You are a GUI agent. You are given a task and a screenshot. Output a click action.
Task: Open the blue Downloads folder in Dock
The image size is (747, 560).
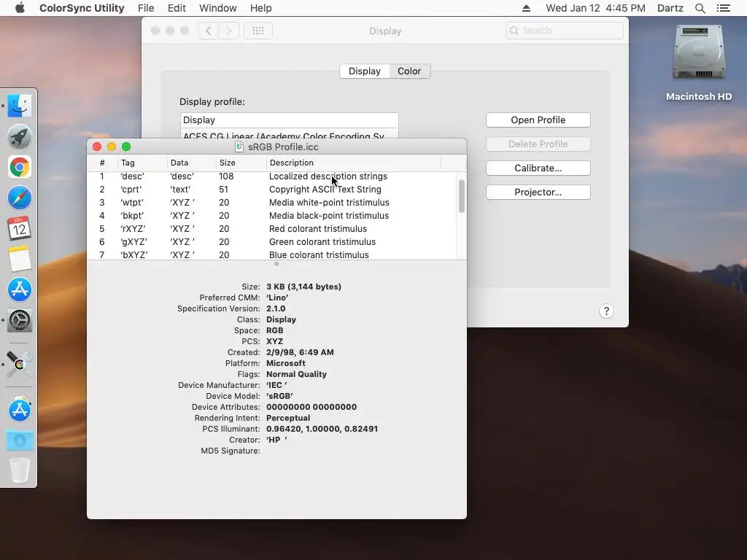tap(20, 440)
